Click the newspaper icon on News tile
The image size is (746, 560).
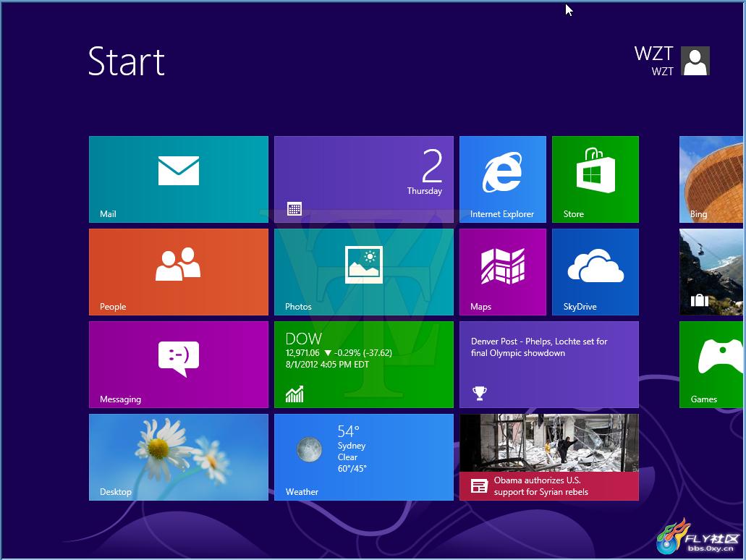479,486
